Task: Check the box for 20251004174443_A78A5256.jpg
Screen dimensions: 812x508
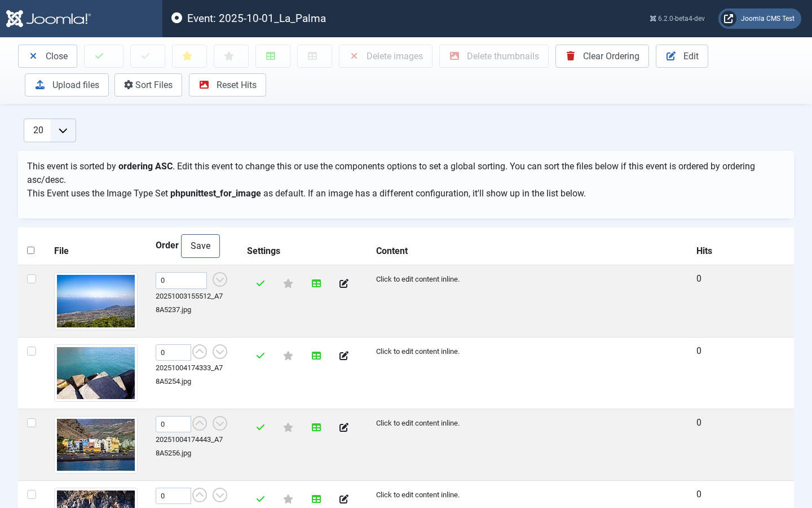Action: pos(32,423)
